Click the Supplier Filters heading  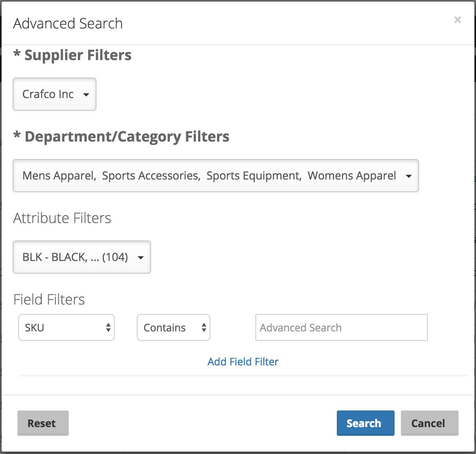click(73, 55)
